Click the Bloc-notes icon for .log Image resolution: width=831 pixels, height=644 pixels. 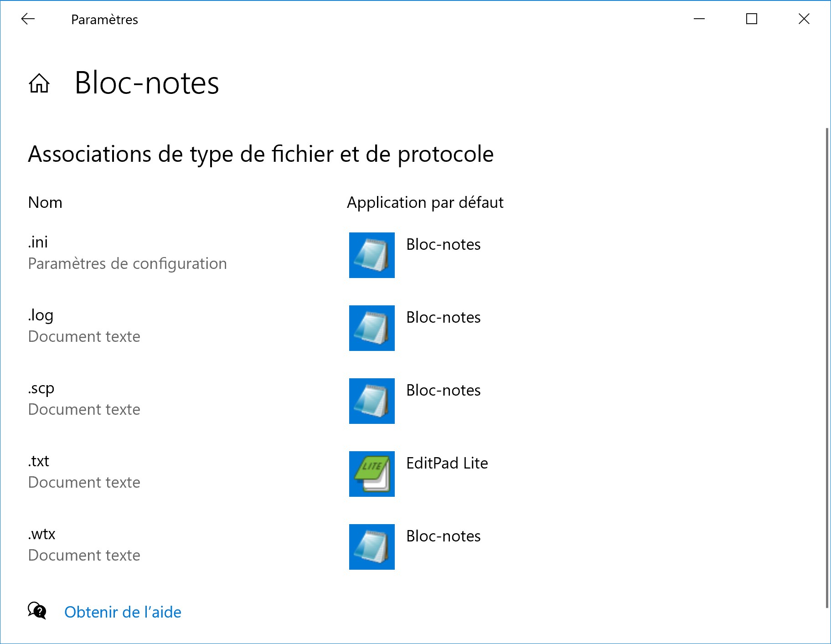coord(372,328)
